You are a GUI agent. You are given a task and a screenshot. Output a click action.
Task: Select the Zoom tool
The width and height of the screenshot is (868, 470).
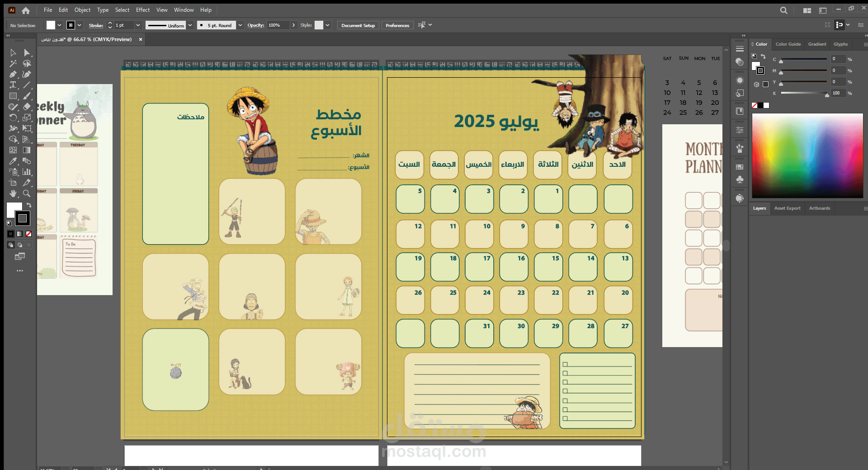pos(27,193)
